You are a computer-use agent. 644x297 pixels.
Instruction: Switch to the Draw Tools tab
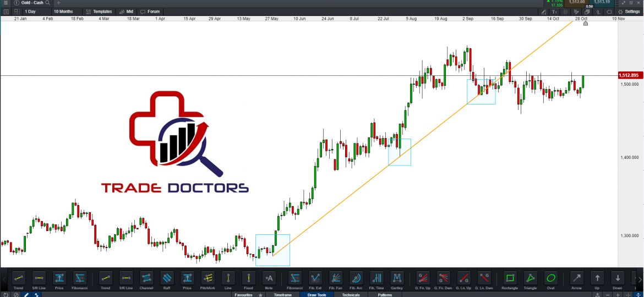pyautogui.click(x=316, y=295)
